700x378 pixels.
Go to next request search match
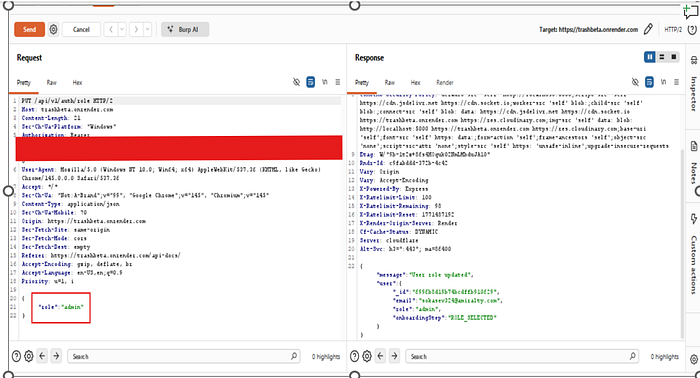[56, 356]
